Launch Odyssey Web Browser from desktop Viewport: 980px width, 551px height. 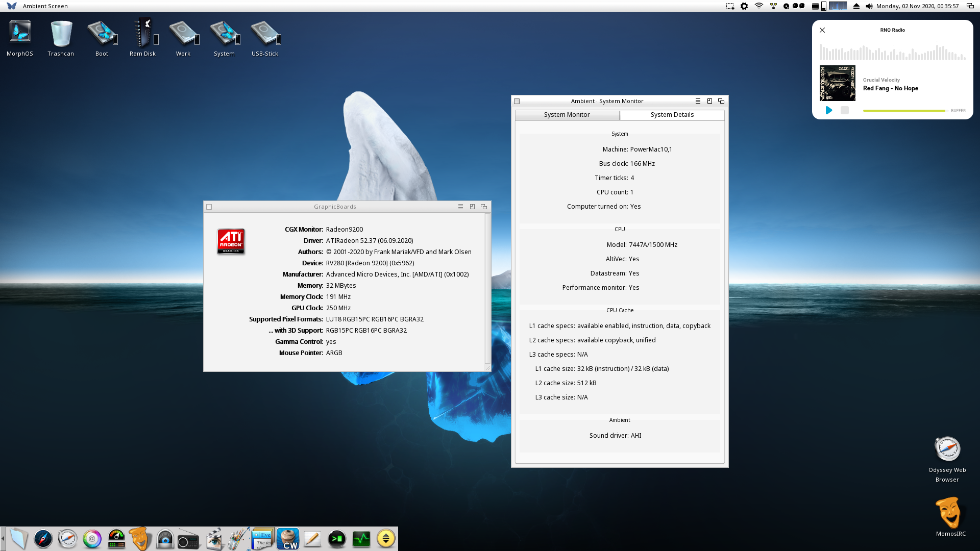tap(947, 449)
